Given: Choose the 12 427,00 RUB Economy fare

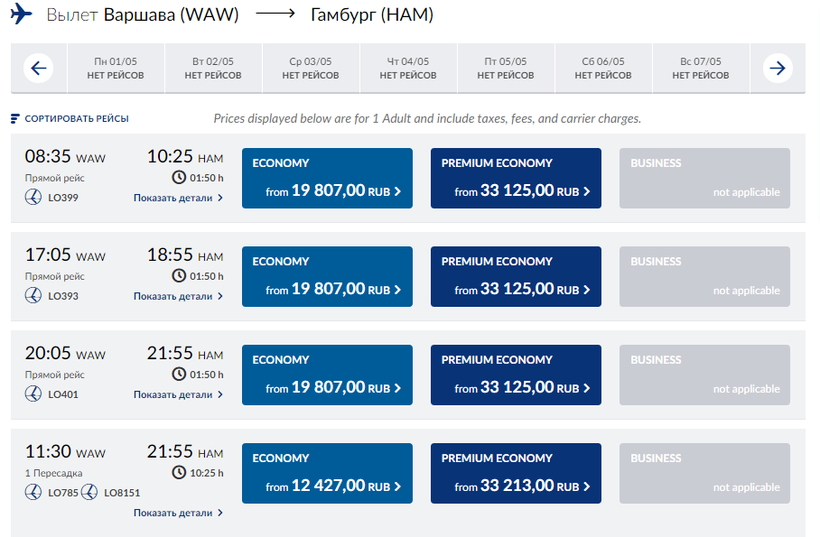Looking at the screenshot, I should (x=327, y=474).
